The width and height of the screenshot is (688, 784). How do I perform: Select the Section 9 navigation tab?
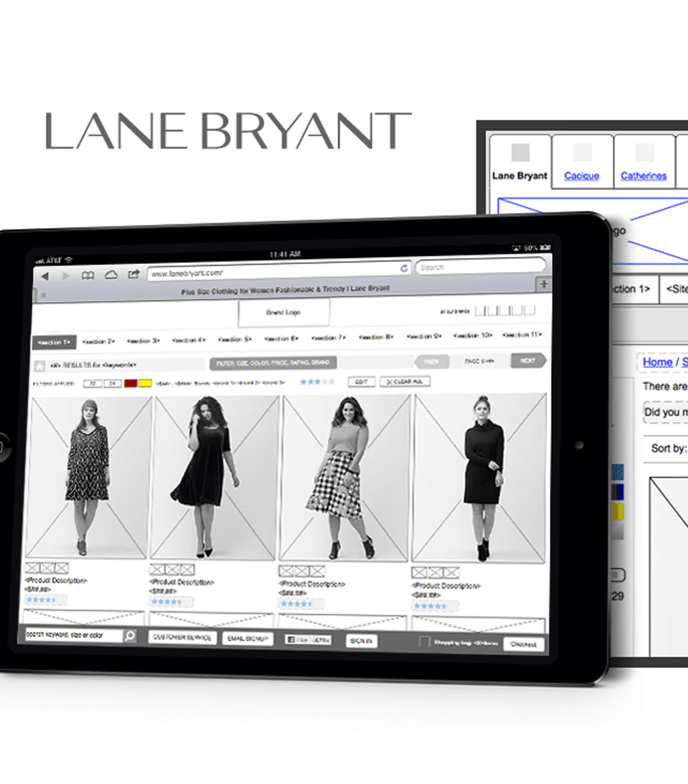click(x=424, y=337)
